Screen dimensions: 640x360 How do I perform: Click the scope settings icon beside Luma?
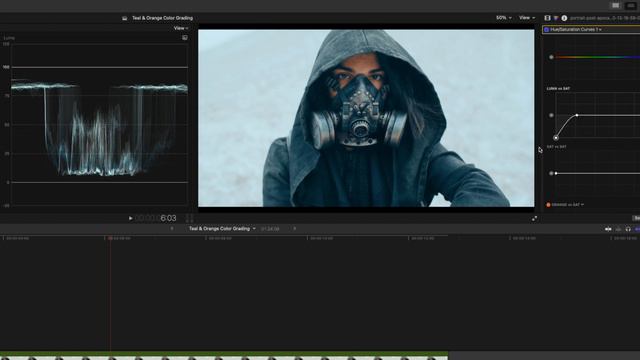[185, 38]
